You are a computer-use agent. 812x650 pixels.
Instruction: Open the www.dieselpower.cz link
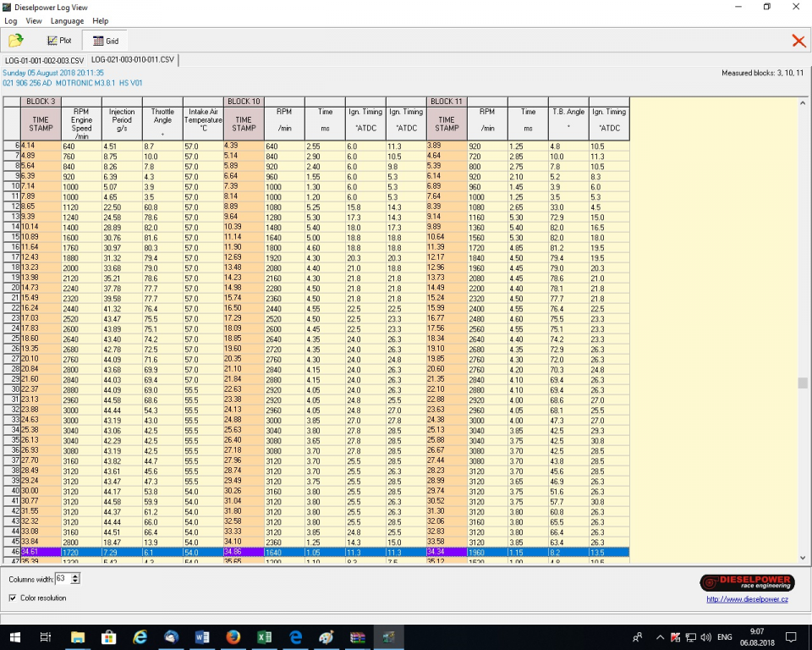coord(747,599)
